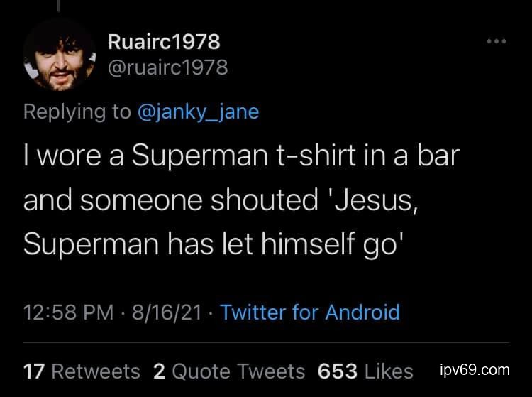Open the 'Twitter for Android' source link

[x=310, y=312]
